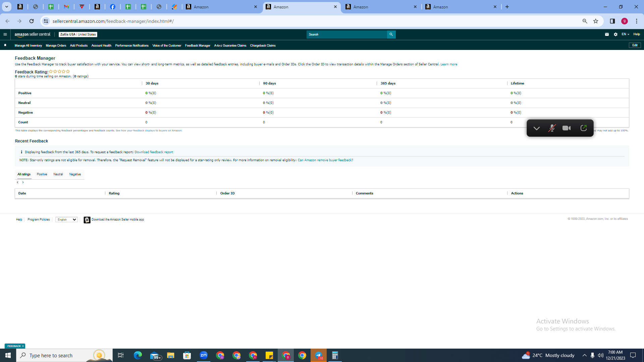Click the Learn more link
Viewport: 644px width, 362px height.
[x=449, y=64]
